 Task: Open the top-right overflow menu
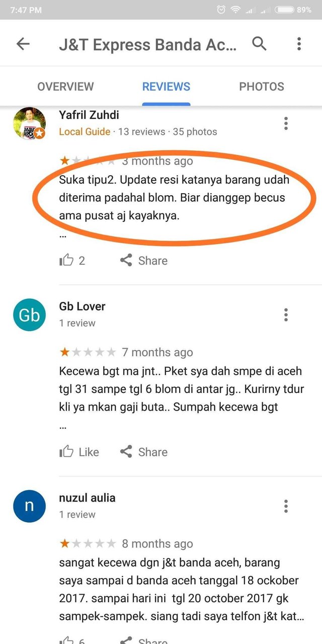299,44
